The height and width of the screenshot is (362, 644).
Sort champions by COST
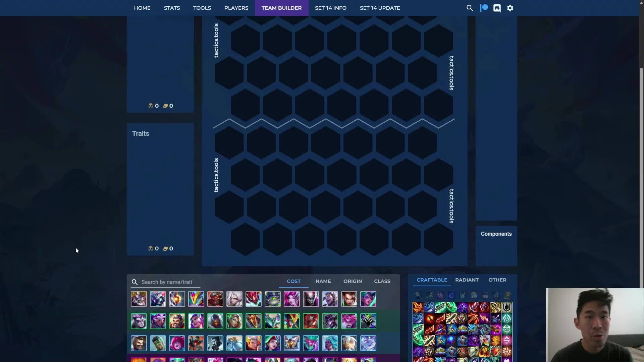(x=293, y=281)
